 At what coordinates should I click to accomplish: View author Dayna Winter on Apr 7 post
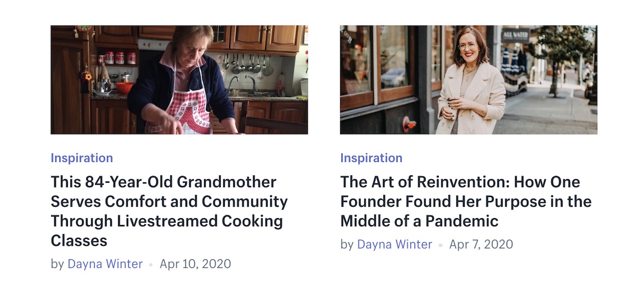(x=394, y=244)
